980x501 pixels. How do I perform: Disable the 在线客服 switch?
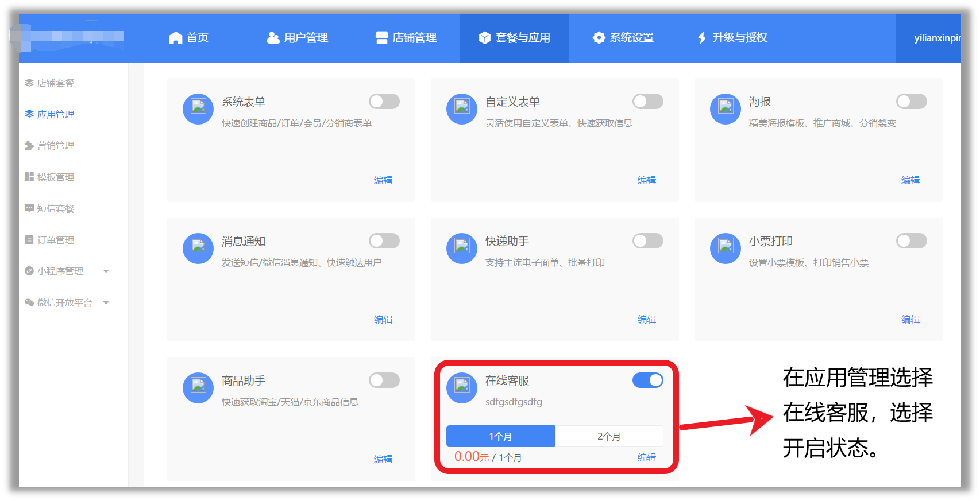648,380
